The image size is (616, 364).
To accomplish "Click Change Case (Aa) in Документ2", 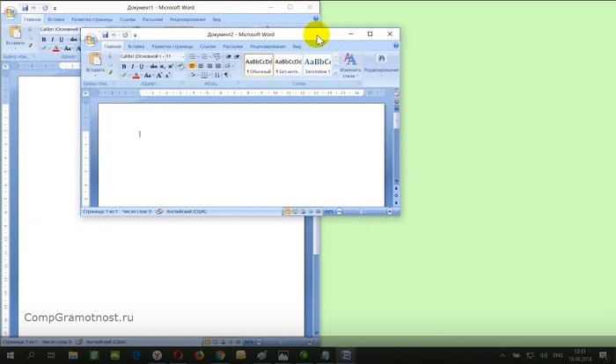I will [x=148, y=76].
